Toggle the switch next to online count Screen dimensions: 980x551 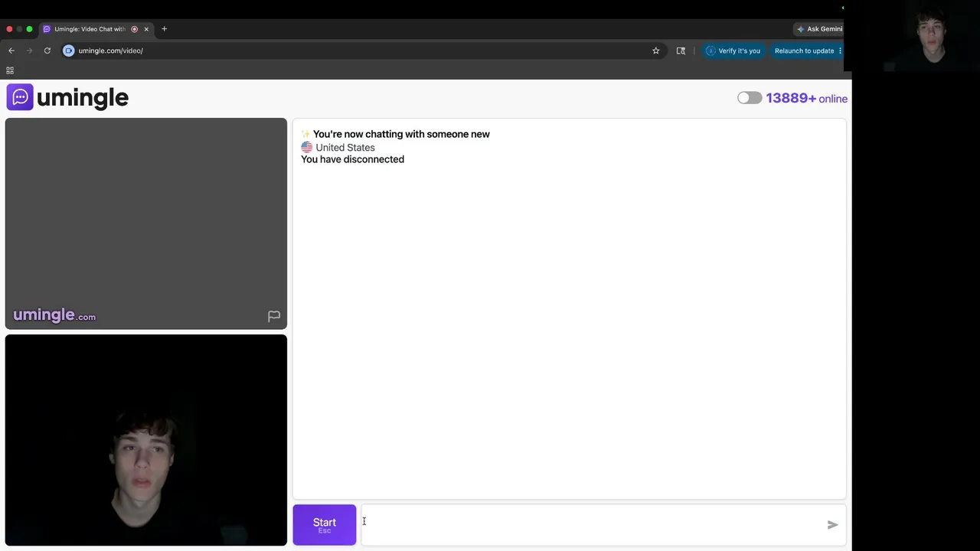(750, 98)
